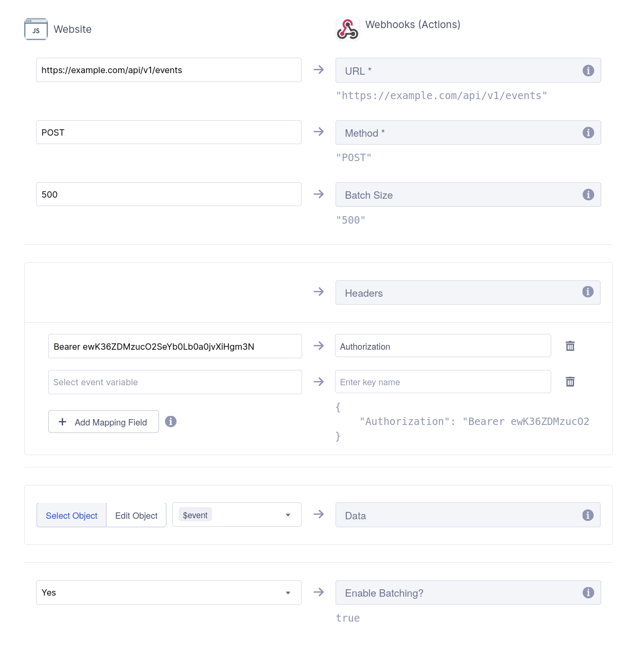Click the Webhooks (Actions) destination icon
The height and width of the screenshot is (647, 644).
point(347,29)
